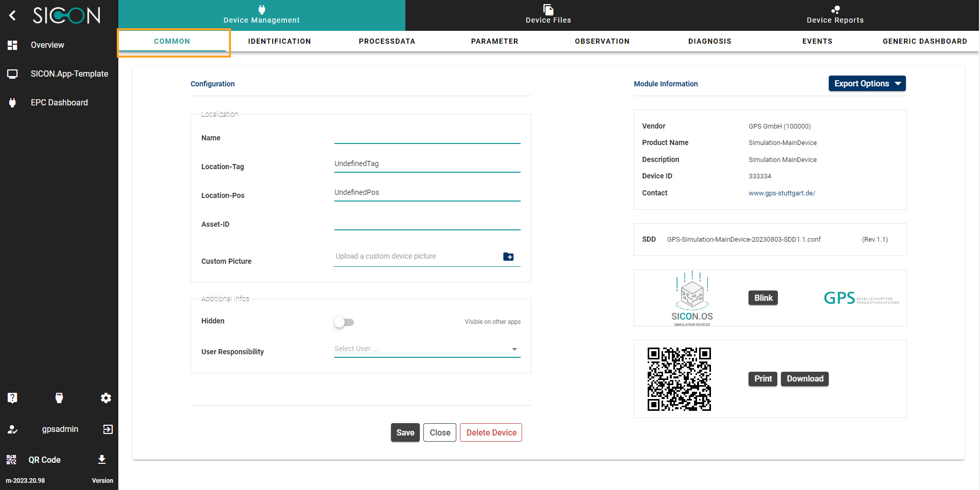Click the QR code image
This screenshot has width=980, height=490.
coord(679,379)
